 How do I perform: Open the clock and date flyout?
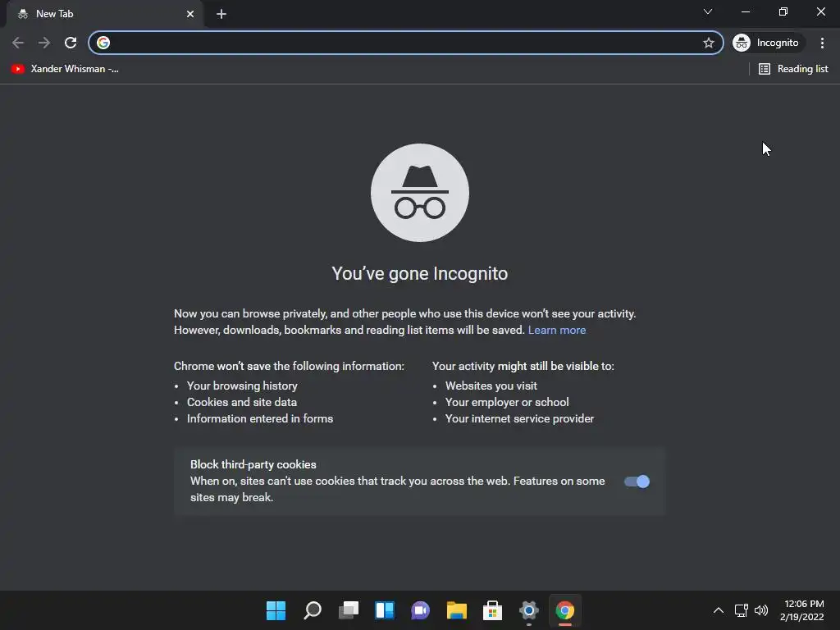[802, 610]
